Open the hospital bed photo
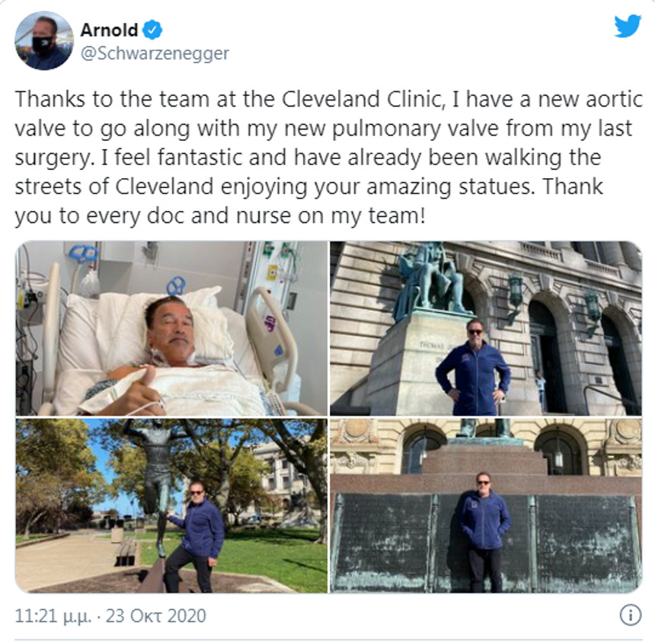This screenshot has height=644, width=655. click(x=171, y=328)
